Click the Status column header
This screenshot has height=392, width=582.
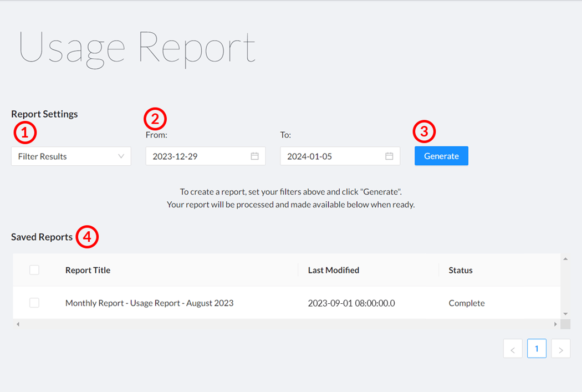(x=461, y=270)
